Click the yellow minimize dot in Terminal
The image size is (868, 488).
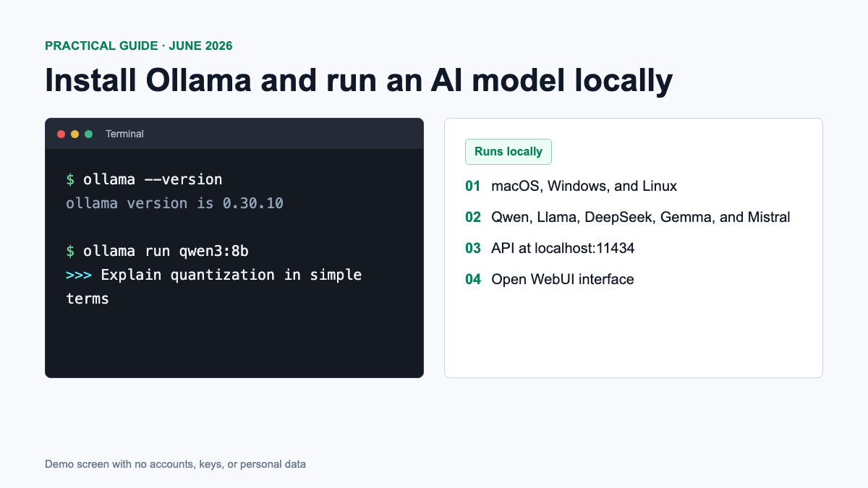coord(75,134)
